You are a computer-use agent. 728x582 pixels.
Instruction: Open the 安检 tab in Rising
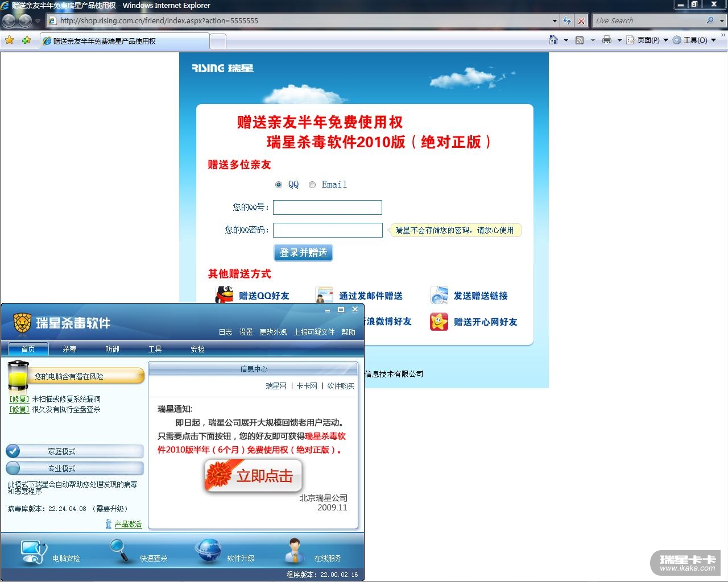point(197,349)
